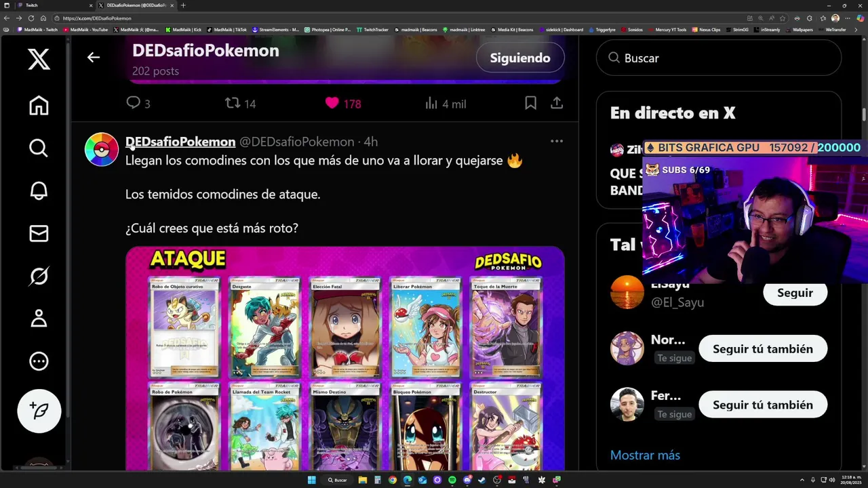Open the three-dot menu on DEDsafioPokemon post
The height and width of the screenshot is (488, 868).
(x=557, y=141)
